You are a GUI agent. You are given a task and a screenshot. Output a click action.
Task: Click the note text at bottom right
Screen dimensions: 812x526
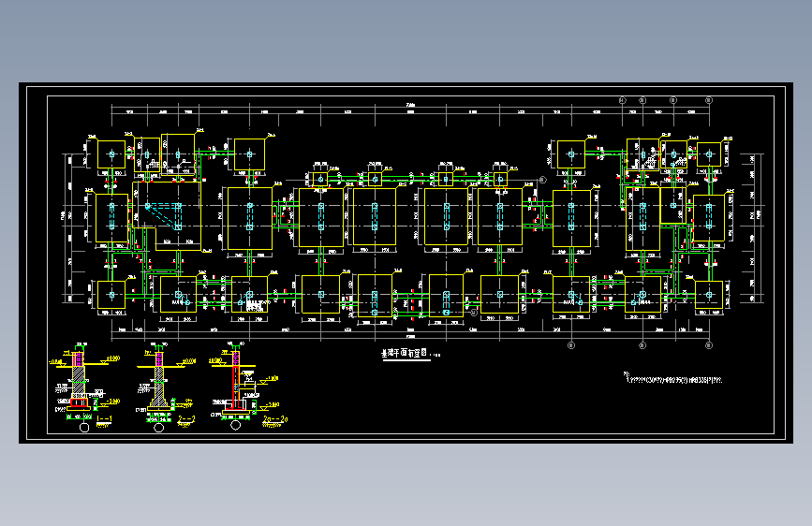pyautogui.click(x=674, y=380)
